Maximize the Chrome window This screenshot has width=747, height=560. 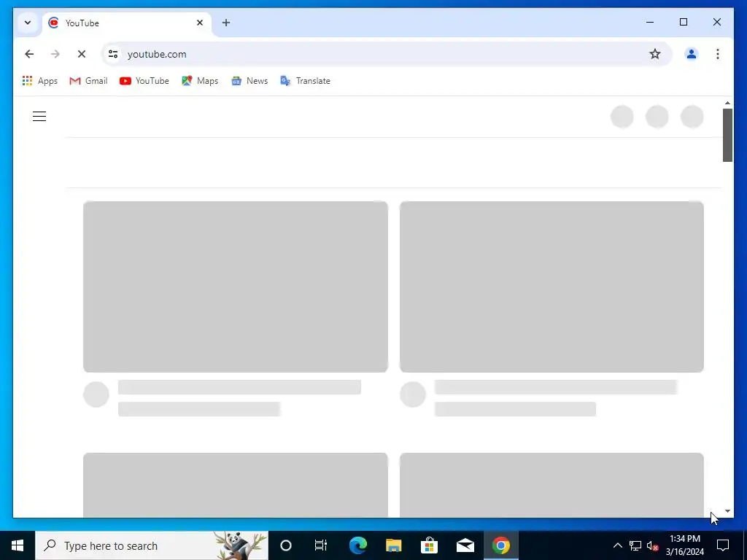pos(683,22)
